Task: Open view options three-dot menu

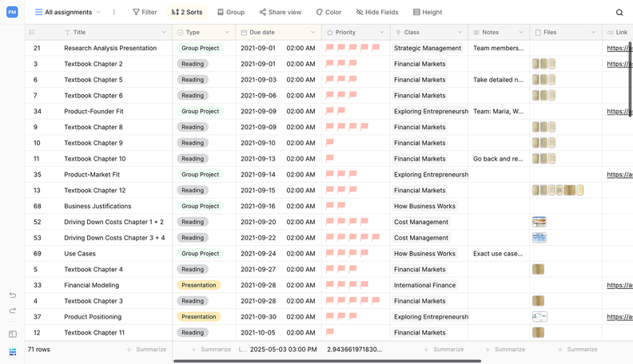Action: pyautogui.click(x=113, y=13)
